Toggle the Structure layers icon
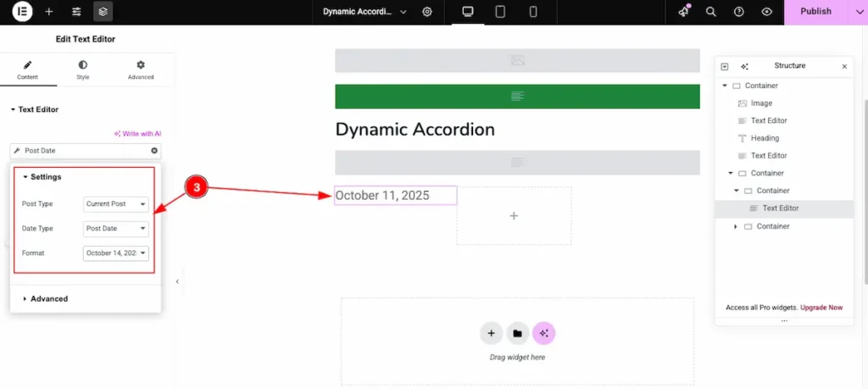This screenshot has width=868, height=389. pos(103,12)
